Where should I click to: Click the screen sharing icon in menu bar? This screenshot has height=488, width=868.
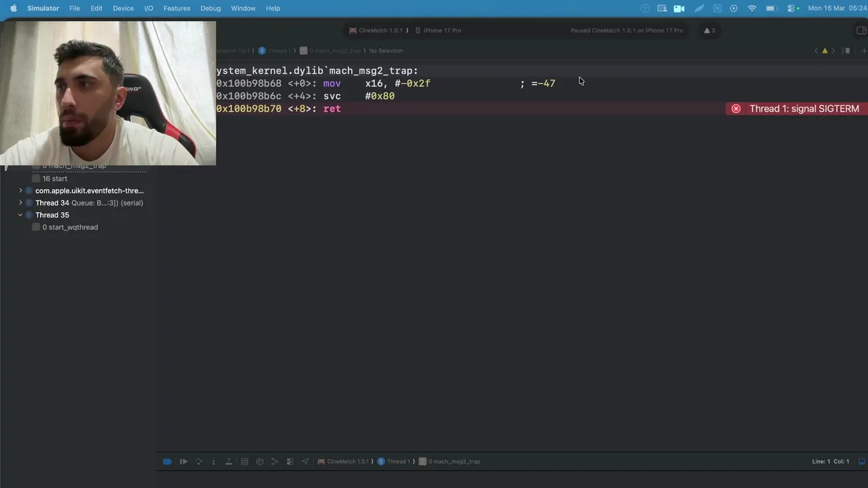click(x=662, y=8)
